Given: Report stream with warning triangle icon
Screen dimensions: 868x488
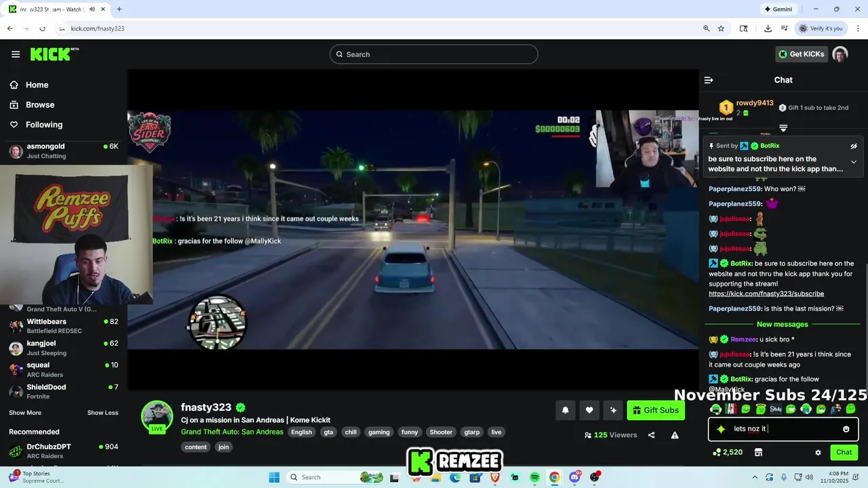Looking at the screenshot, I should click(x=675, y=435).
